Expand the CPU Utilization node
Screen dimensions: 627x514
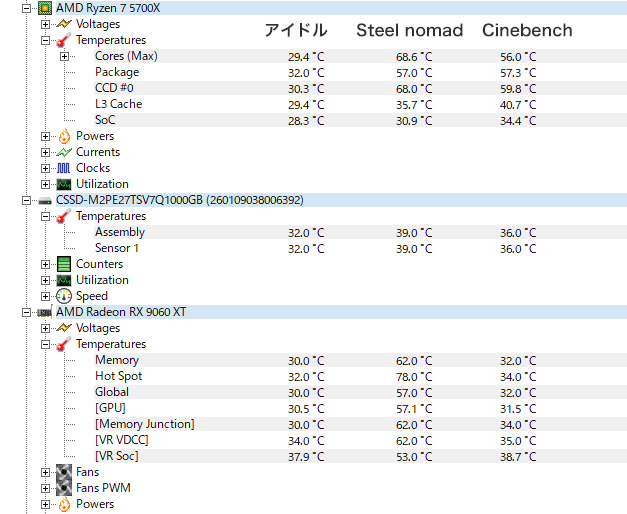(45, 184)
